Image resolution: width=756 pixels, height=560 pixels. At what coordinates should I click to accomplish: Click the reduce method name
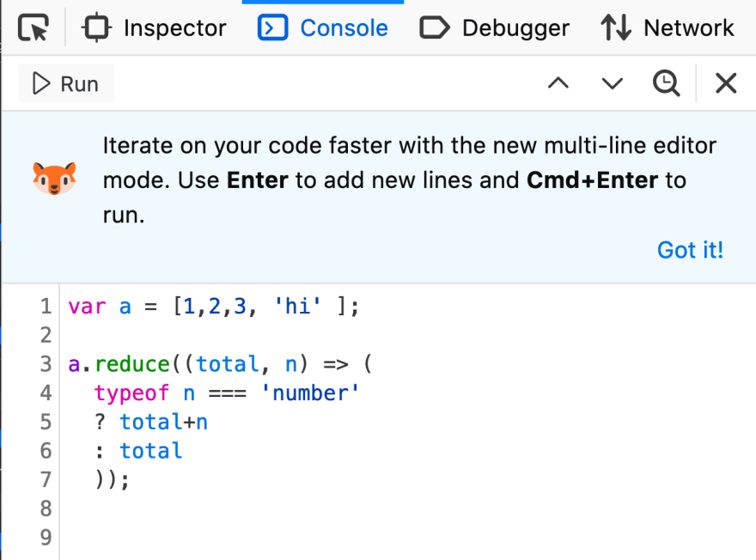tap(133, 364)
